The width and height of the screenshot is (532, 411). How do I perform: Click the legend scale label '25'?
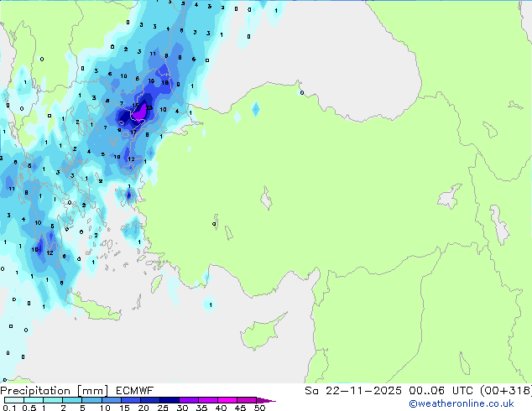pos(163,408)
